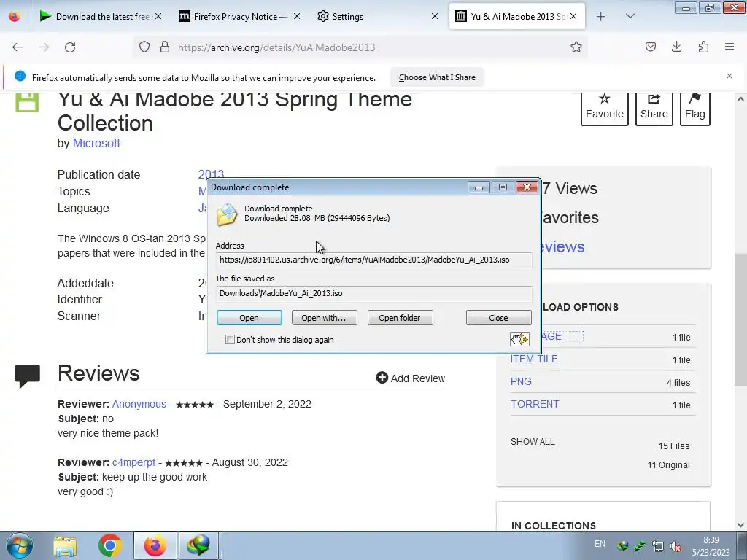Click the Firefox taskbar icon
The width and height of the screenshot is (747, 560).
[155, 545]
